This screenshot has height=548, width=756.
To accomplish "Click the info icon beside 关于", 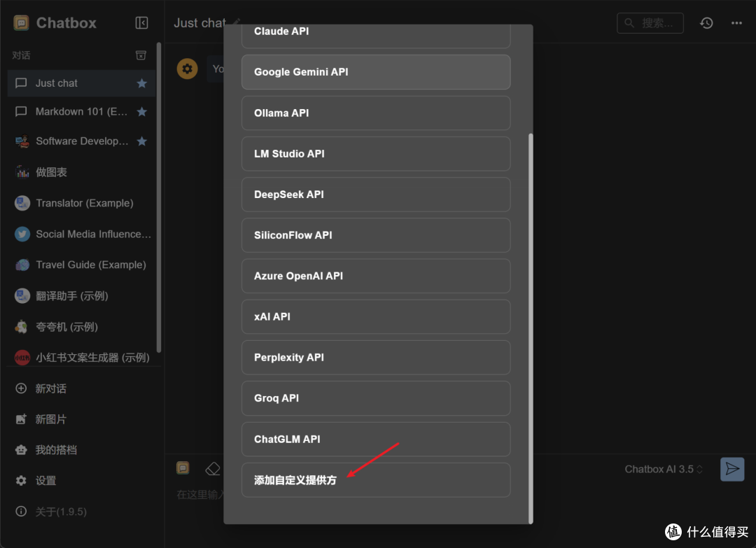I will click(x=21, y=512).
